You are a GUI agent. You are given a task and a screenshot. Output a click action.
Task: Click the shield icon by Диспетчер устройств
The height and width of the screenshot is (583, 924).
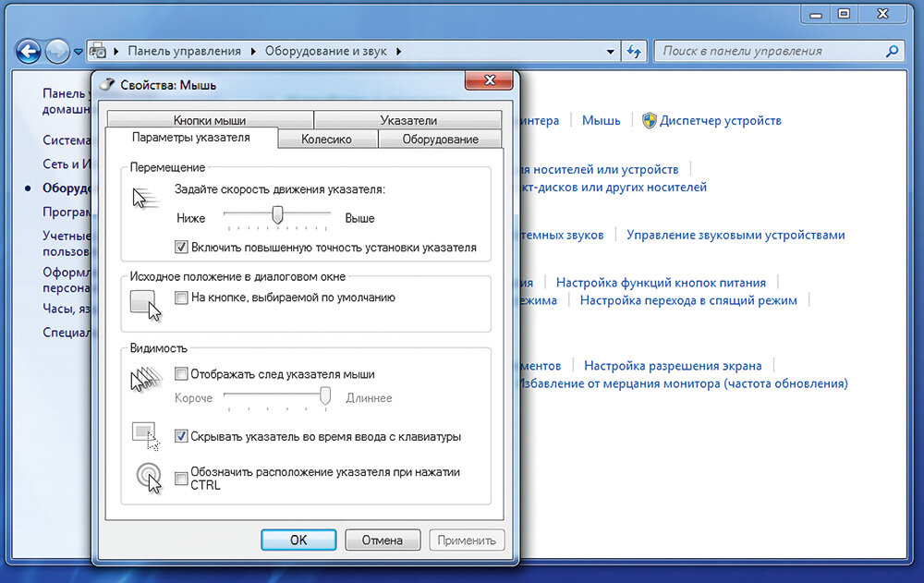click(x=649, y=120)
